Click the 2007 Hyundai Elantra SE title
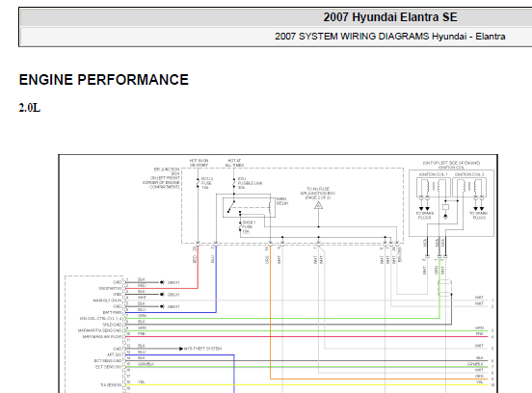This screenshot has height=393, width=532. point(389,17)
